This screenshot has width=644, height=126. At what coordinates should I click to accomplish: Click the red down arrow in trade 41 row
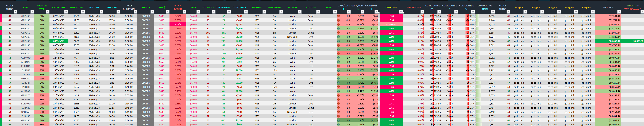[338, 16]
